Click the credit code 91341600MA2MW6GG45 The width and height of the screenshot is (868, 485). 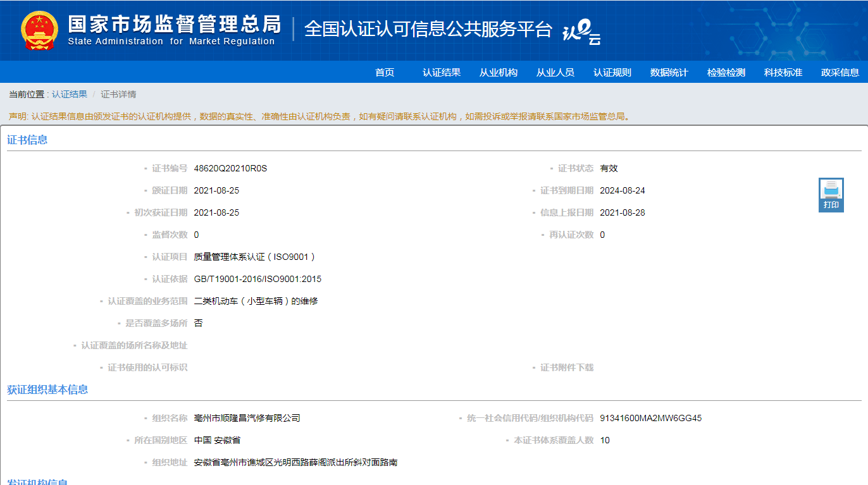[650, 418]
